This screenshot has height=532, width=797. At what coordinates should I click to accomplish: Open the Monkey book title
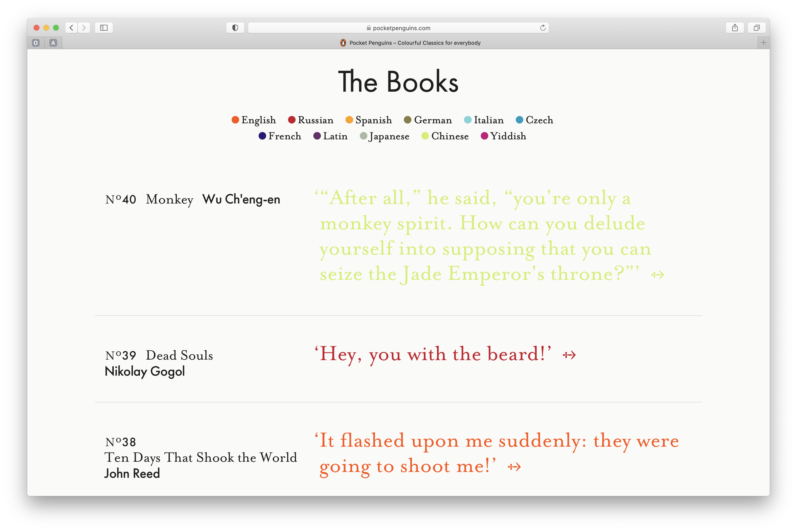(x=169, y=199)
